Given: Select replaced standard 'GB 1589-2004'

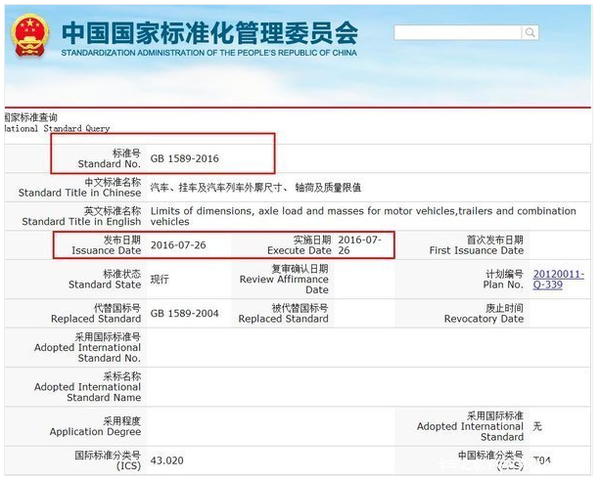Looking at the screenshot, I should 184,313.
